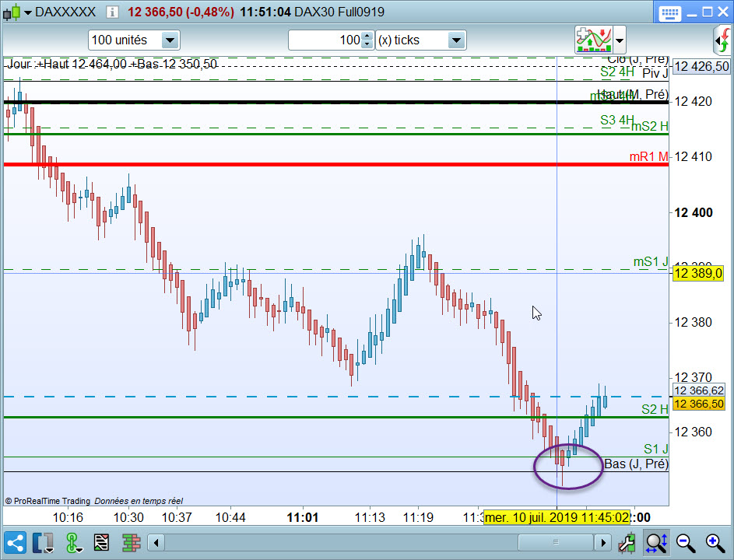Open the 100 unités dropdown
734x560 pixels.
coord(134,40)
